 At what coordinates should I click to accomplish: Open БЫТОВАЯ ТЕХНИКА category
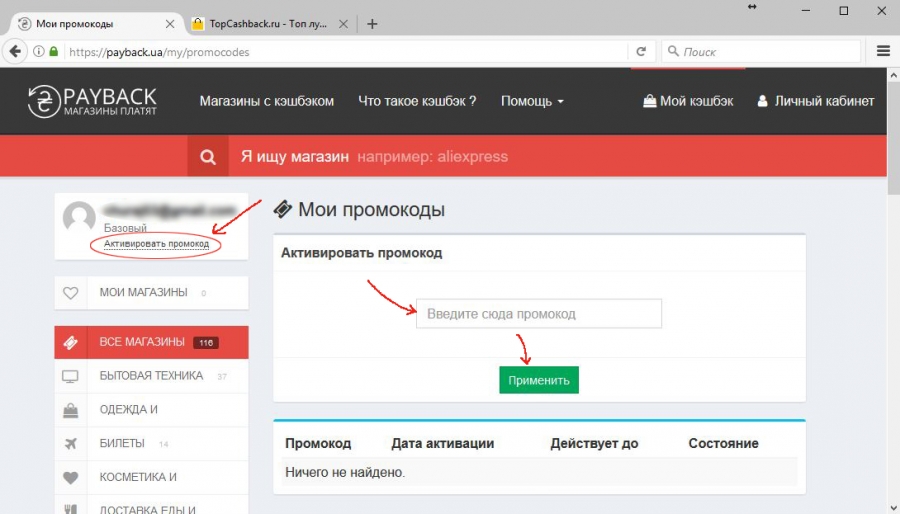[151, 376]
